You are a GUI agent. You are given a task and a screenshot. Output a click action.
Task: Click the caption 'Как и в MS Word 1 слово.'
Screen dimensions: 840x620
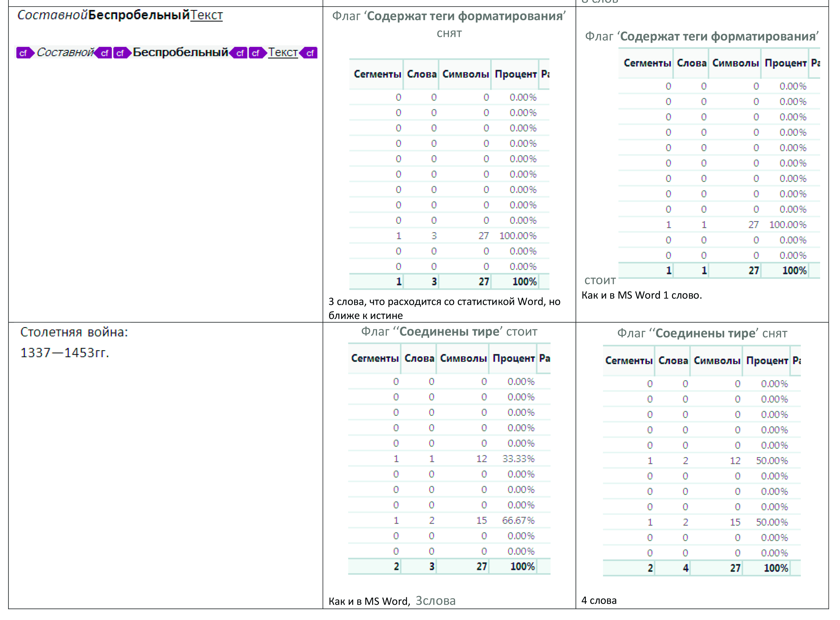click(641, 295)
